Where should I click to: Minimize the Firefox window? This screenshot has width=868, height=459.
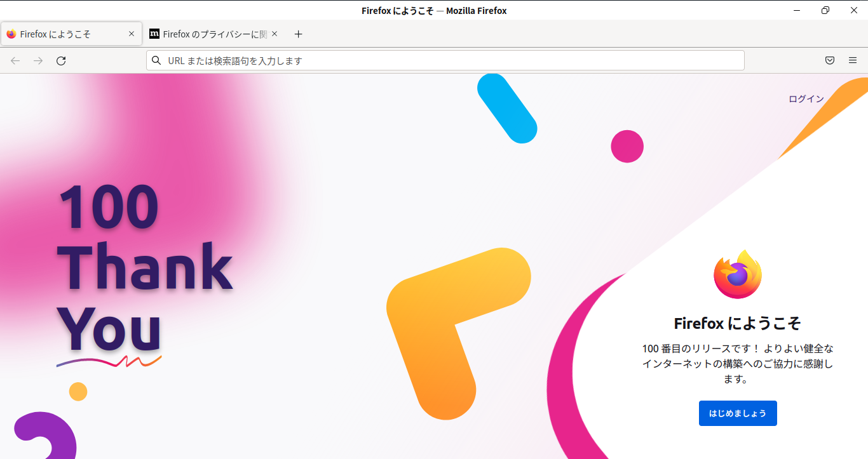point(797,10)
